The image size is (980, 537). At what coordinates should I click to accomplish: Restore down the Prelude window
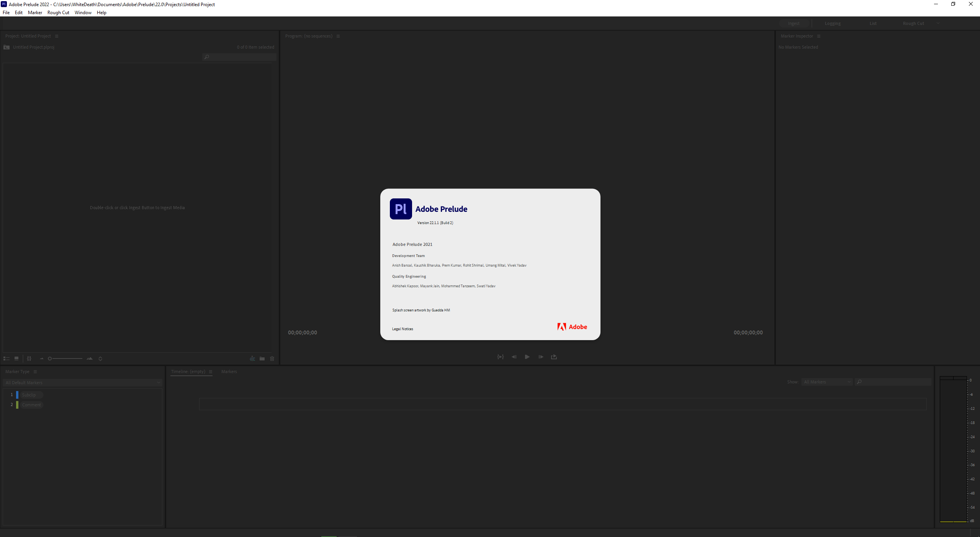(x=953, y=4)
